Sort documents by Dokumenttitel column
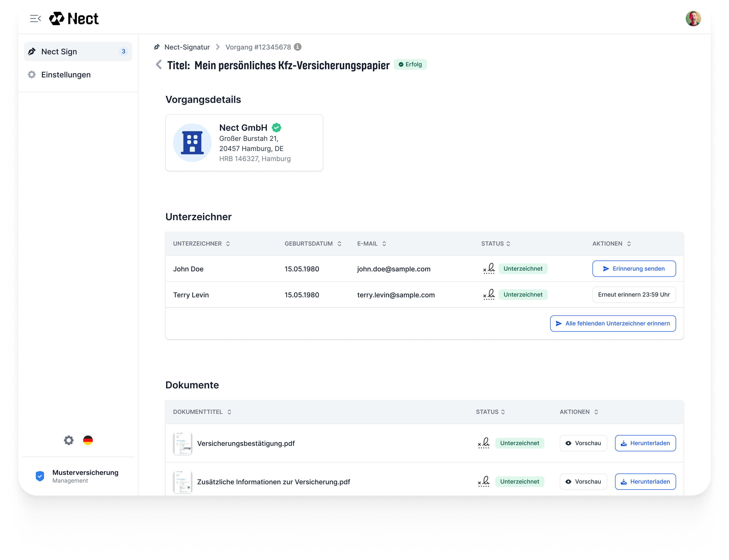Screen dimensions: 729x560 (229, 412)
